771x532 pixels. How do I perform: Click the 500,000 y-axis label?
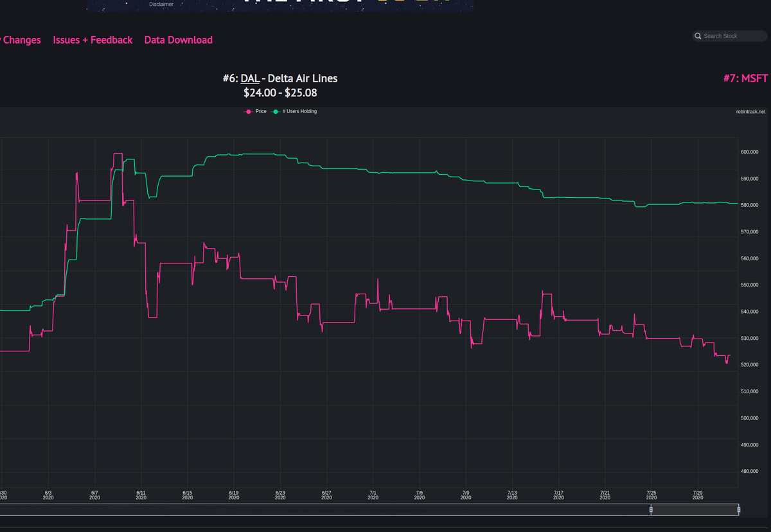[750, 418]
